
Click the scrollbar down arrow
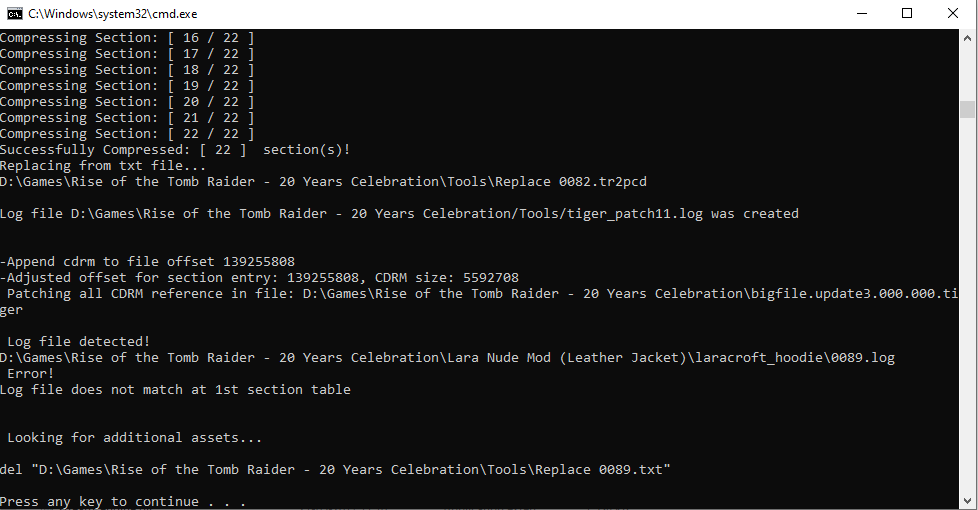click(x=967, y=501)
